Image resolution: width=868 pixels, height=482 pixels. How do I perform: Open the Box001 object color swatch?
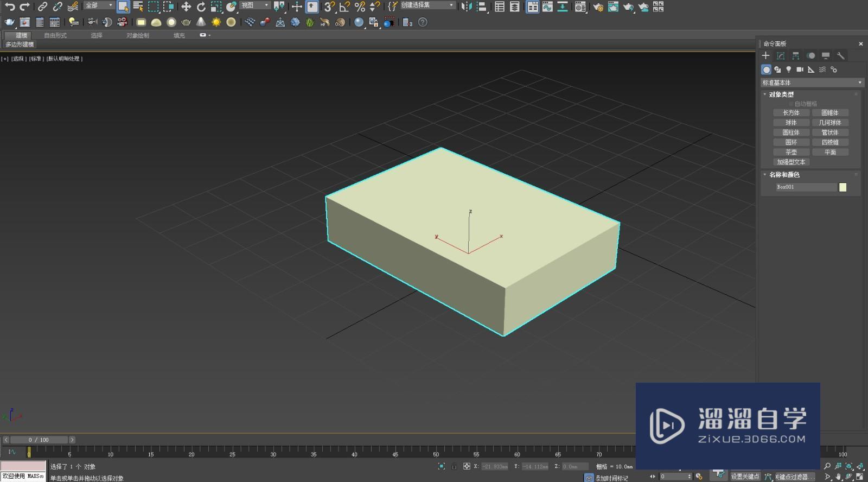click(x=843, y=187)
